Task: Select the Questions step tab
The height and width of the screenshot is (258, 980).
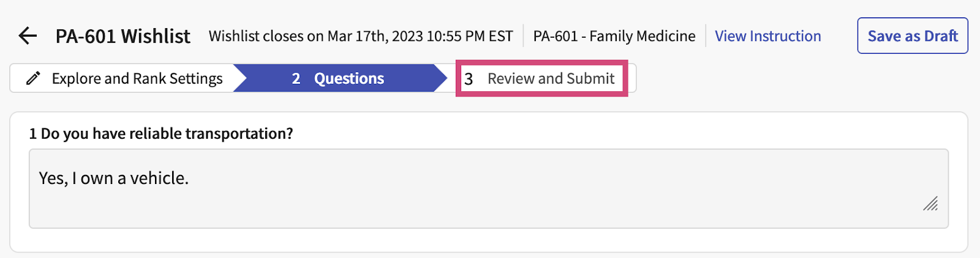Action: pos(349,78)
